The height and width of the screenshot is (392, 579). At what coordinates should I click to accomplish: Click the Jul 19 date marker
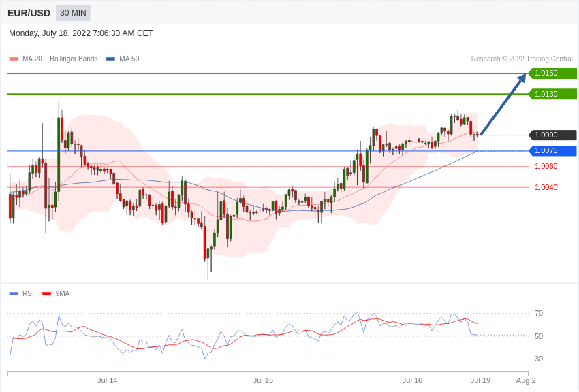tap(480, 380)
